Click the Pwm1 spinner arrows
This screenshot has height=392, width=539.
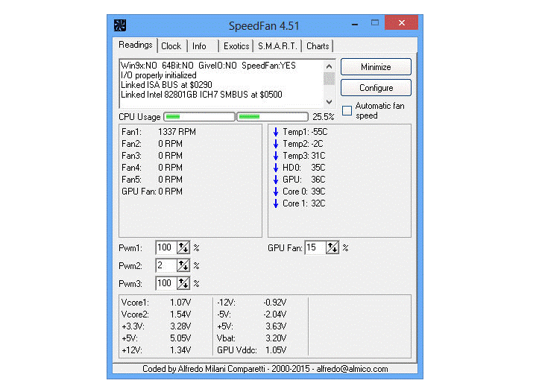point(183,247)
